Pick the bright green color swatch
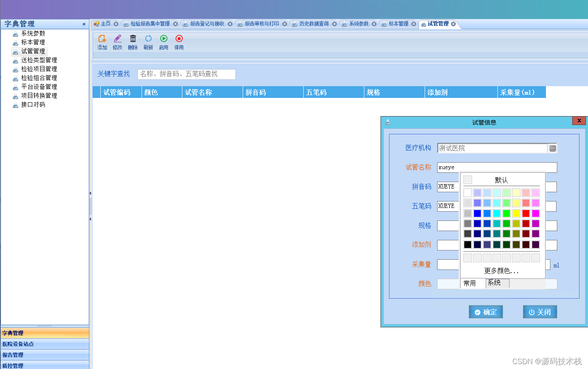Viewport: 588px width, 369px height. 506,213
